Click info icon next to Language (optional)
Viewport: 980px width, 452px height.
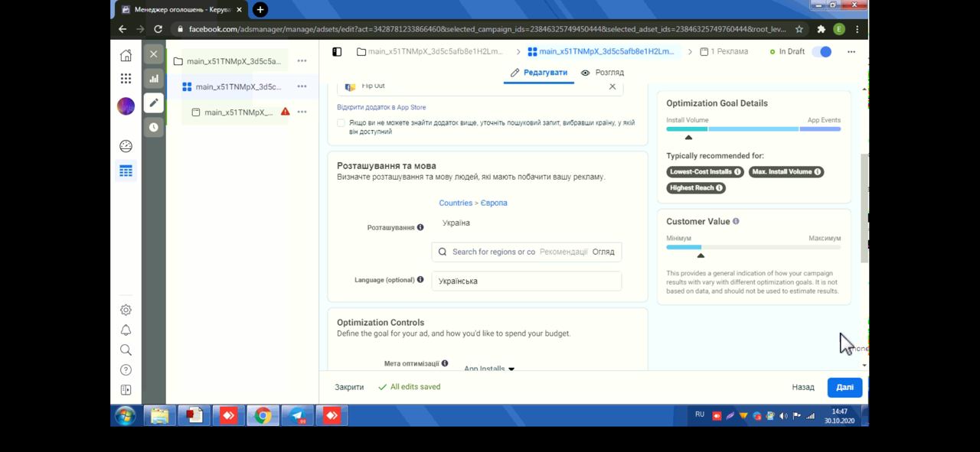420,280
